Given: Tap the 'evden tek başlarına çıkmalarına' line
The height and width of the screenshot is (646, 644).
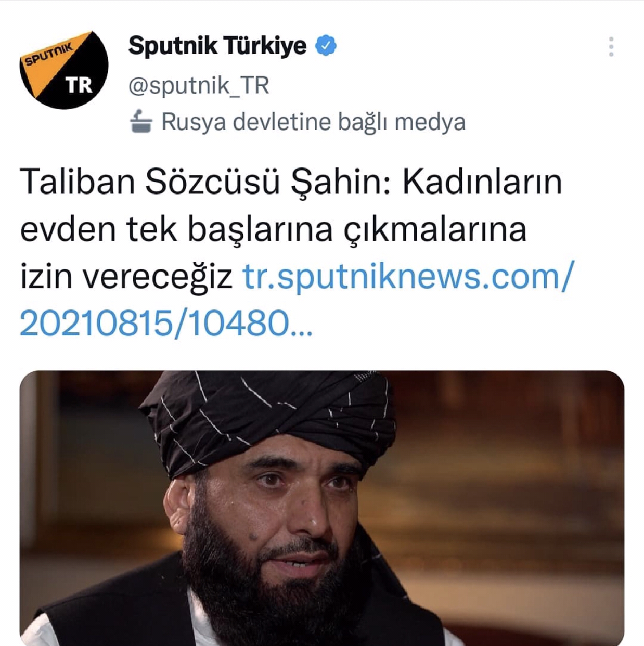Looking at the screenshot, I should 273,229.
